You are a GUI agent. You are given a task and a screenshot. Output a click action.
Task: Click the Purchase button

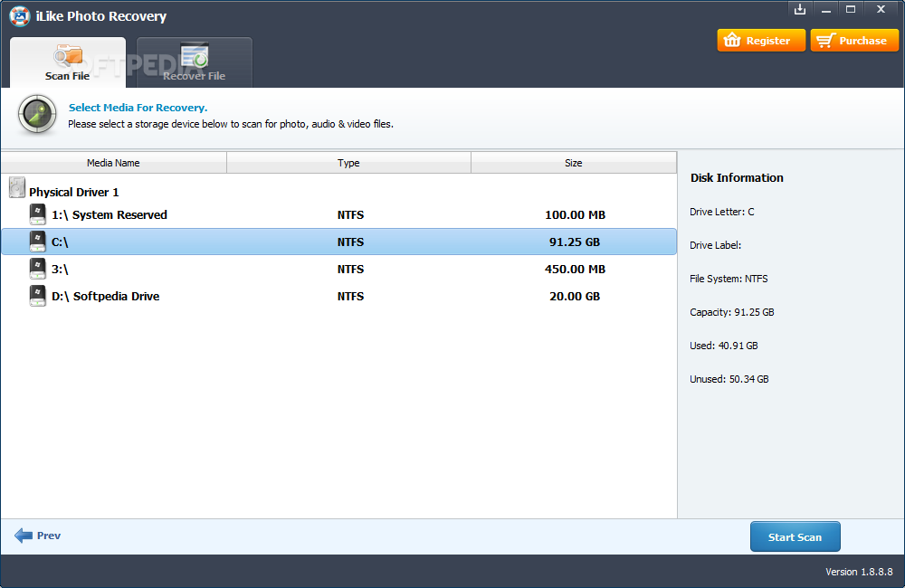[854, 41]
